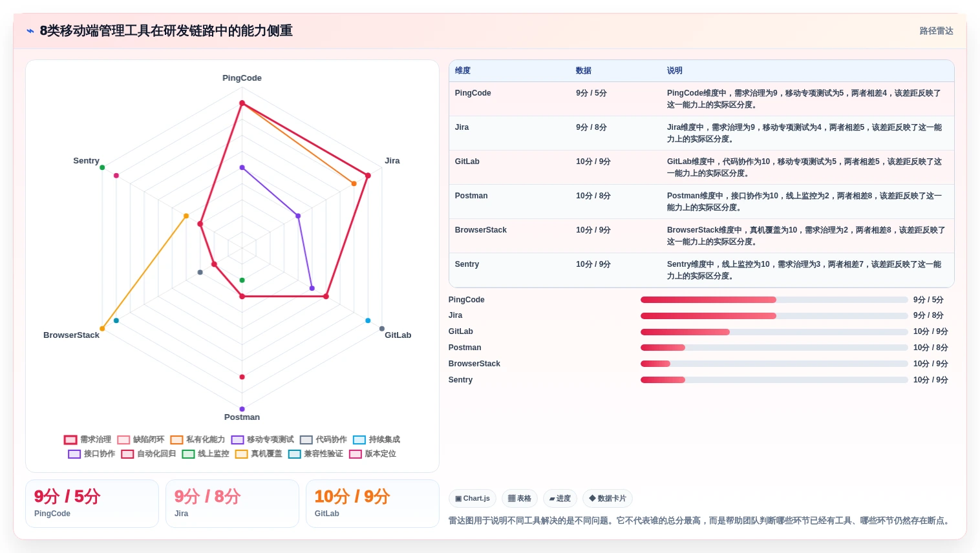Toggle the 真机覆盖 legend series
The image size is (980, 553).
(x=259, y=454)
